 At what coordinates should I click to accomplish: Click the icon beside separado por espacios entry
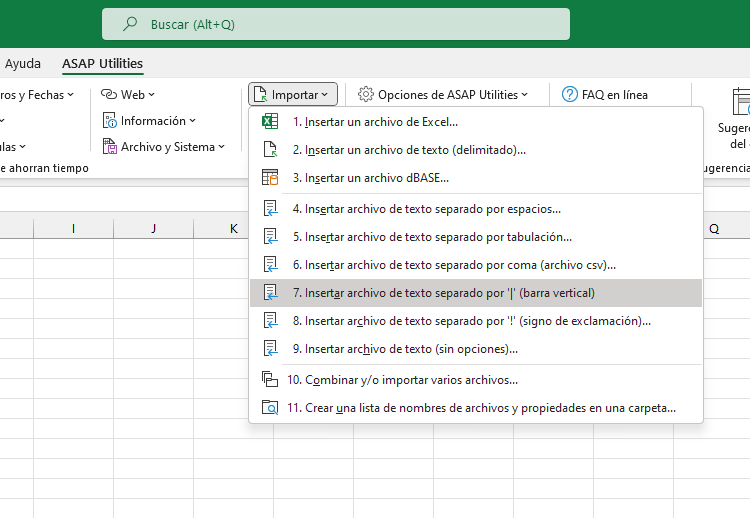270,209
